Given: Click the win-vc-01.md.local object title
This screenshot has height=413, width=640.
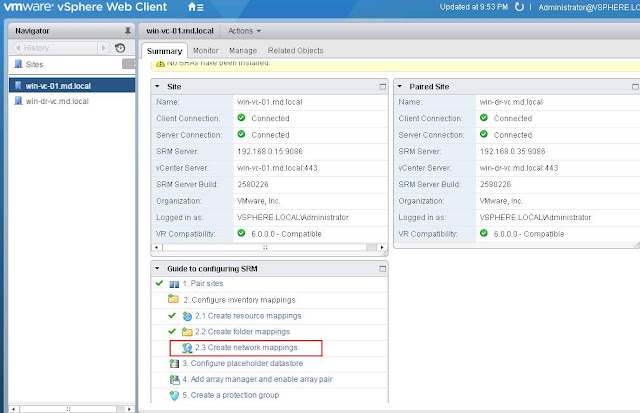Looking at the screenshot, I should point(180,31).
